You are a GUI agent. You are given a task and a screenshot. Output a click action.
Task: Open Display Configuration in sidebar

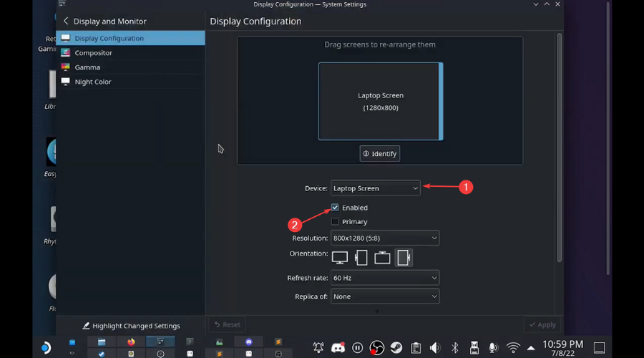point(131,38)
